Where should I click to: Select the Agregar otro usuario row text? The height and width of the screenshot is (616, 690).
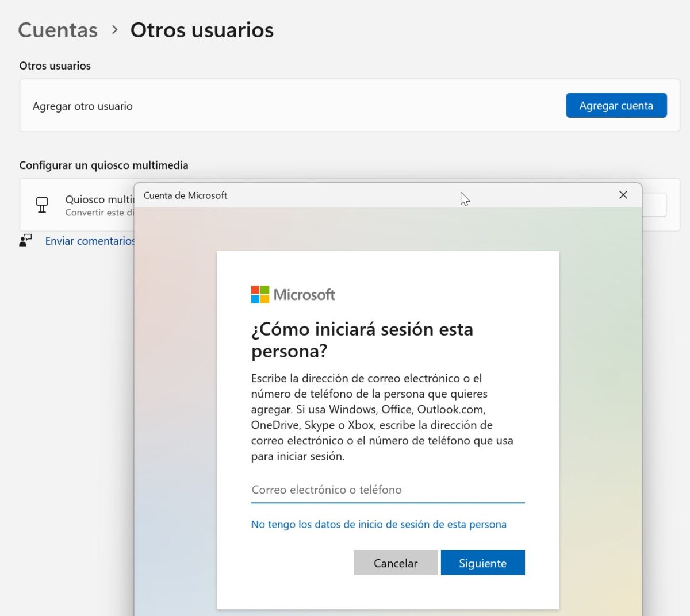(x=83, y=106)
